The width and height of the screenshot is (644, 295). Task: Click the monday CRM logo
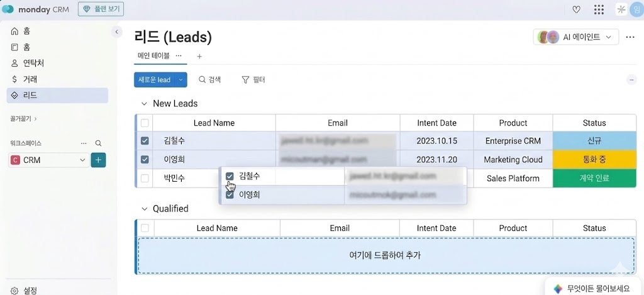(x=36, y=9)
